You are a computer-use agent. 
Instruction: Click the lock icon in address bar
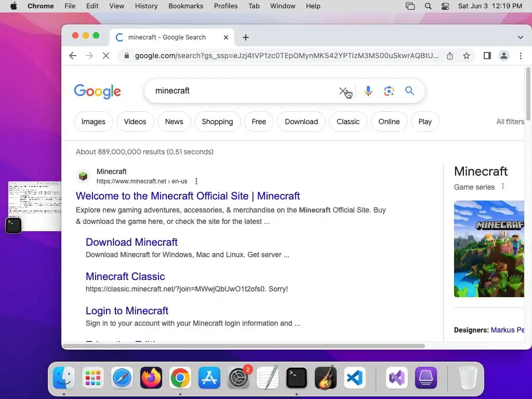pos(127,56)
